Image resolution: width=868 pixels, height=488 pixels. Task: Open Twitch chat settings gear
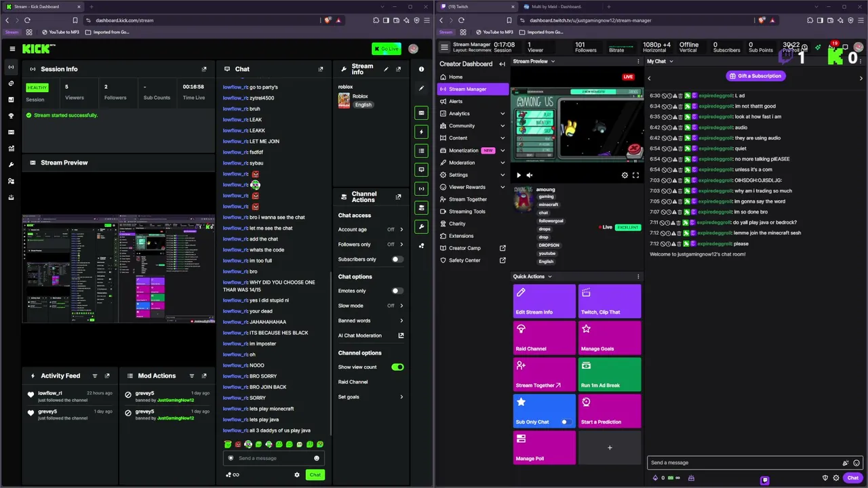click(836, 478)
